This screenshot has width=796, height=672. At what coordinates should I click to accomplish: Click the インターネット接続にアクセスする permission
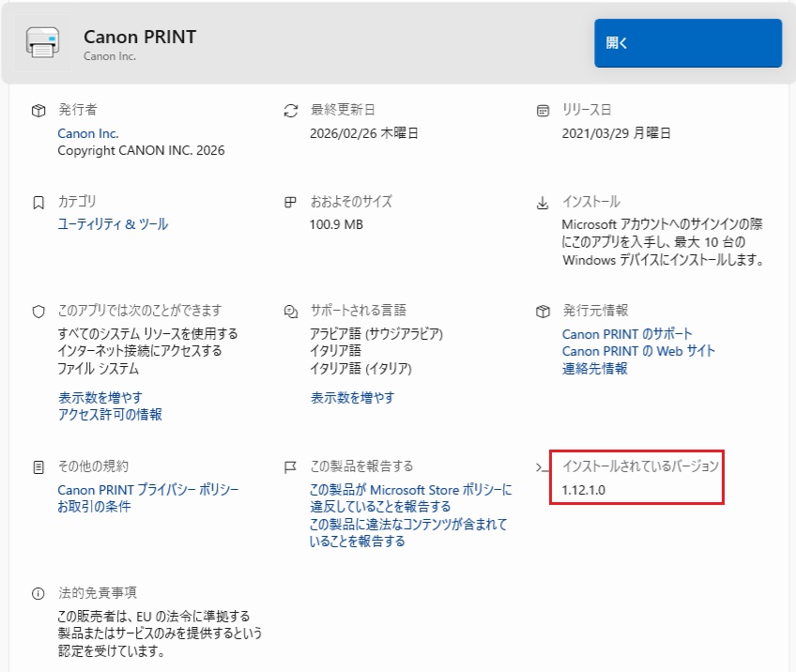click(139, 351)
